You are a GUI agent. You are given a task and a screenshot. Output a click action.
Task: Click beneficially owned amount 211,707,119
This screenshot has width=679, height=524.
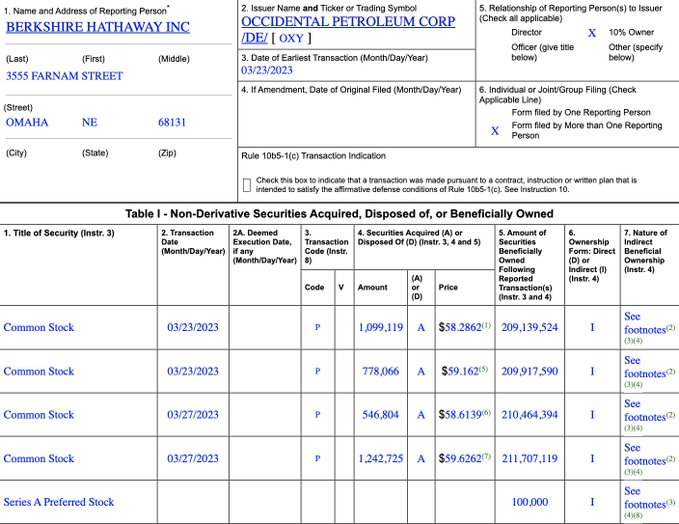[530, 459]
